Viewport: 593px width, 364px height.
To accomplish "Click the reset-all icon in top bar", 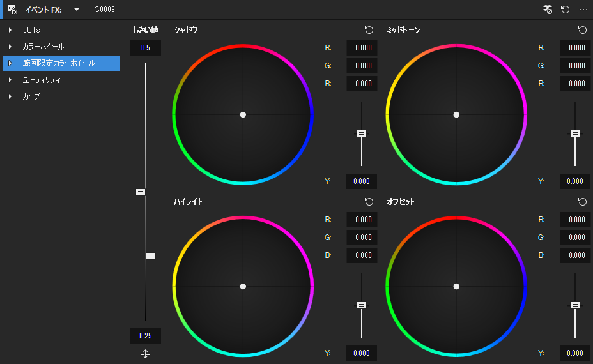I will pos(565,10).
